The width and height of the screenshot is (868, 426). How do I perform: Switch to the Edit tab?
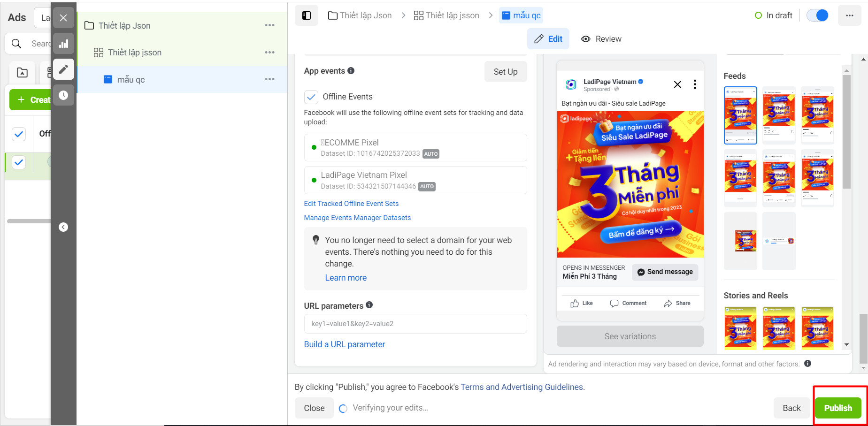(x=548, y=39)
